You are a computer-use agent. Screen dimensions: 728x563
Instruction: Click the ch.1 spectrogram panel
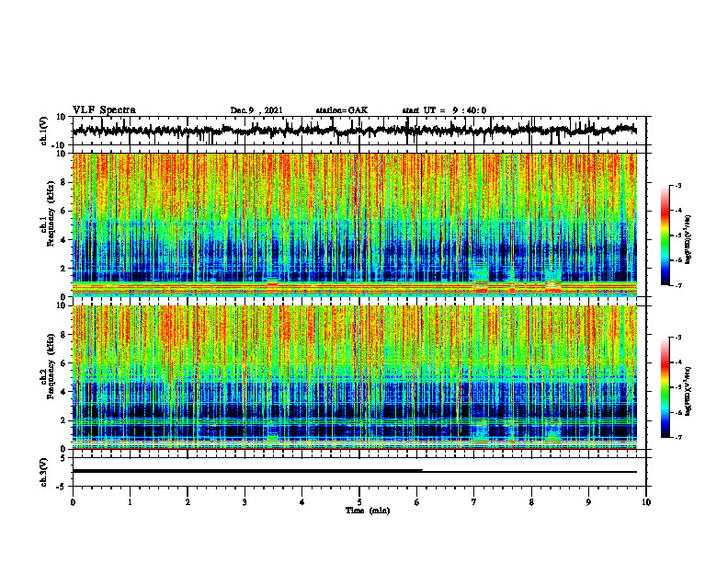pyautogui.click(x=354, y=224)
